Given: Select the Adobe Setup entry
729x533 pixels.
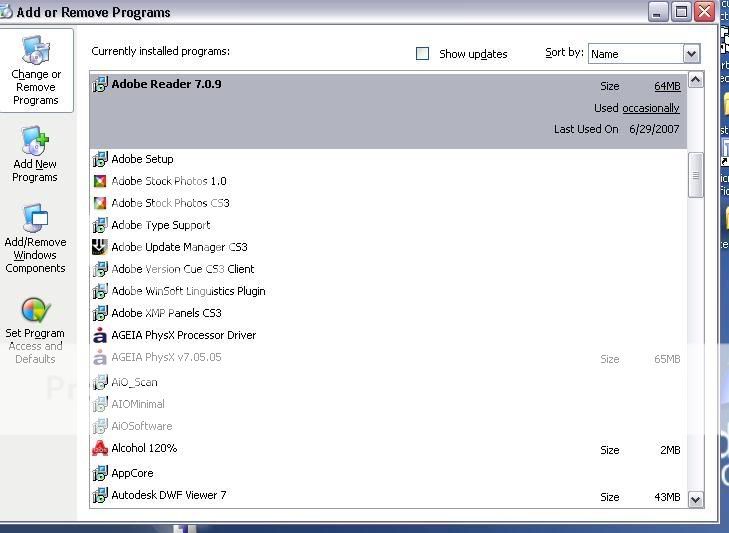Looking at the screenshot, I should [x=388, y=159].
